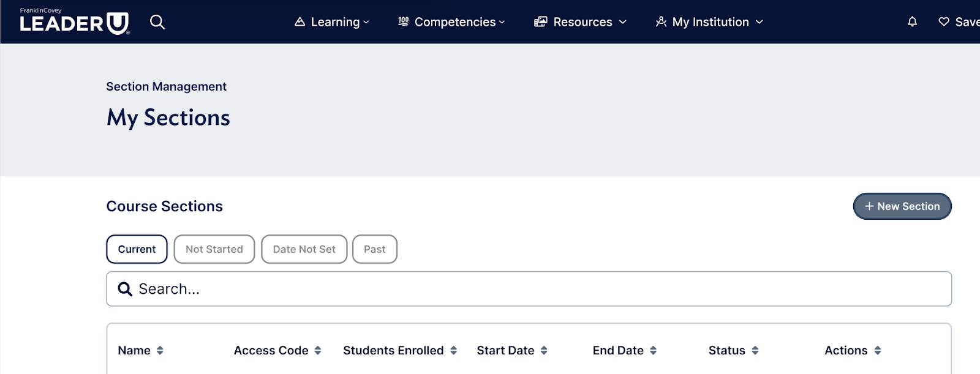Sort by Start Date arrows
The image size is (980, 374).
pyautogui.click(x=544, y=351)
